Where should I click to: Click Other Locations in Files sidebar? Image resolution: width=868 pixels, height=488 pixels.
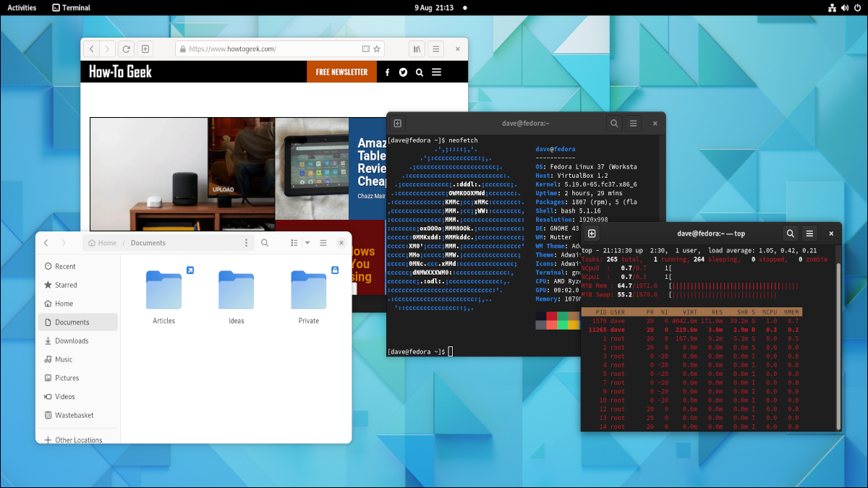[78, 440]
